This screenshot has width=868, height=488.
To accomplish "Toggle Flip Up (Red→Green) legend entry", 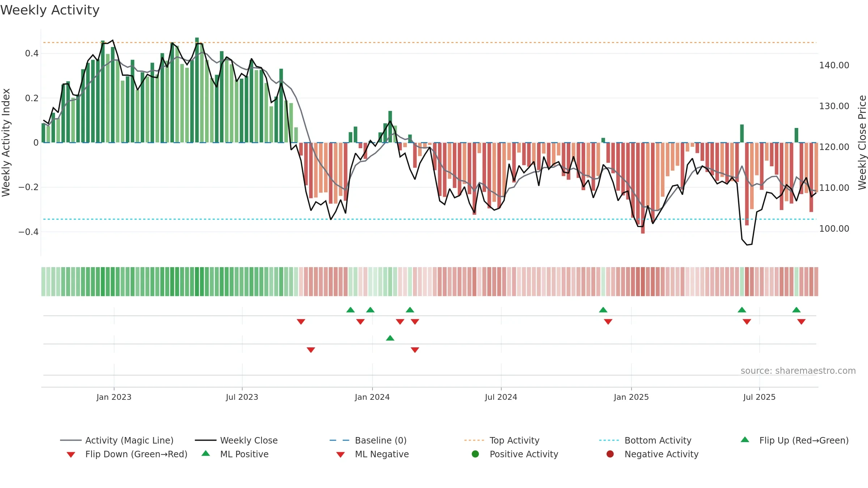I will pyautogui.click(x=795, y=440).
